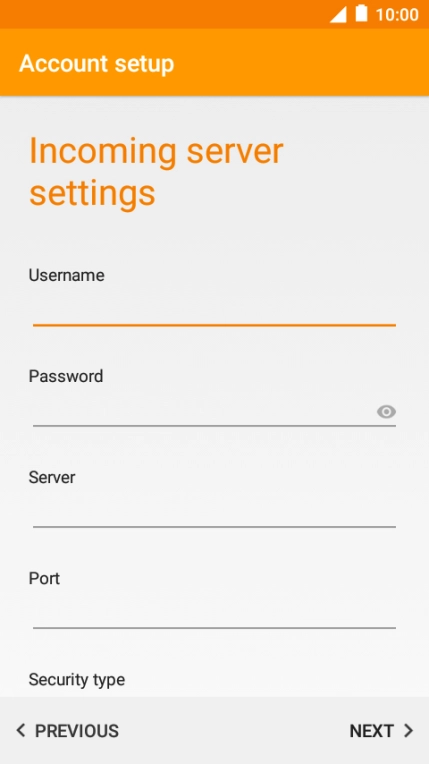Screen dimensions: 429x764
Task: Select the Port input field
Action: click(214, 613)
